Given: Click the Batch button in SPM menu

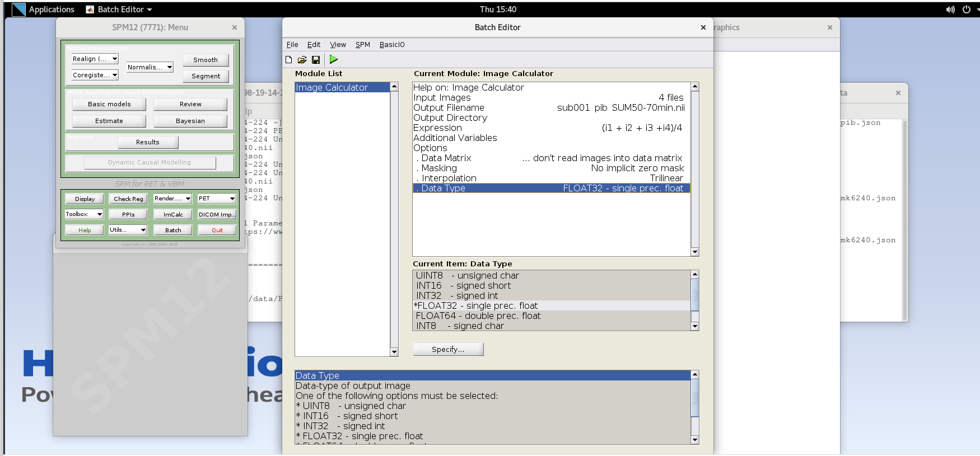Looking at the screenshot, I should 173,230.
